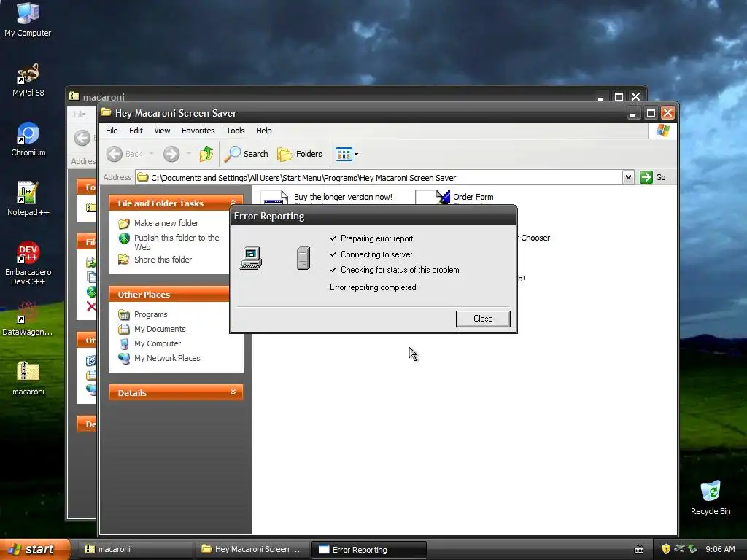Select 'Buy the longer version now!' item
Image resolution: width=747 pixels, height=560 pixels.
[x=343, y=197]
